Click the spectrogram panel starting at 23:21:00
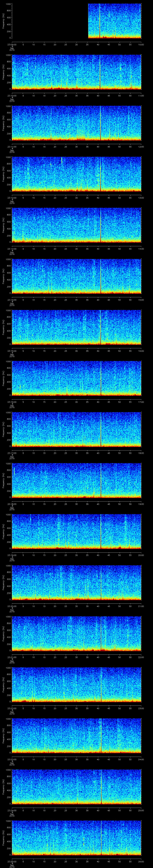Viewport: 153px width, 868px height. [77, 633]
